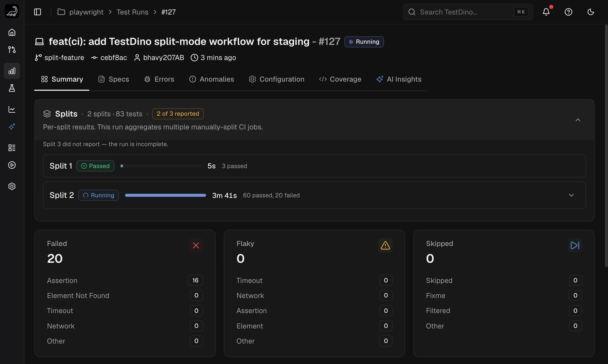Click the Assertion count 16 in Failed
Viewport: 608px width, 364px height.
coord(195,280)
